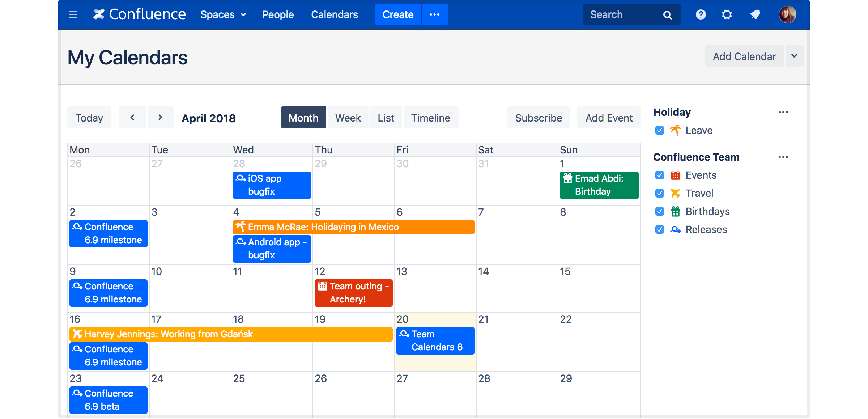This screenshot has width=868, height=419.
Task: Expand the Confluence Team options menu
Action: (783, 157)
